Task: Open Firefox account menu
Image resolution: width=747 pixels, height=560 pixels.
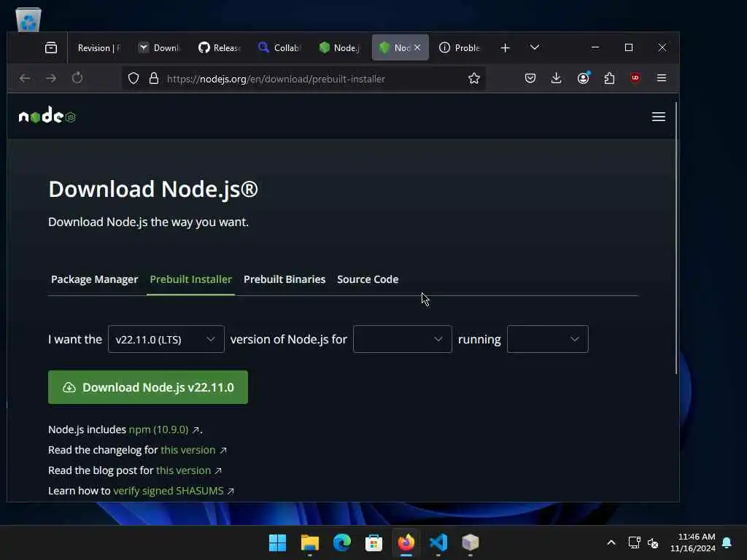Action: pyautogui.click(x=583, y=78)
